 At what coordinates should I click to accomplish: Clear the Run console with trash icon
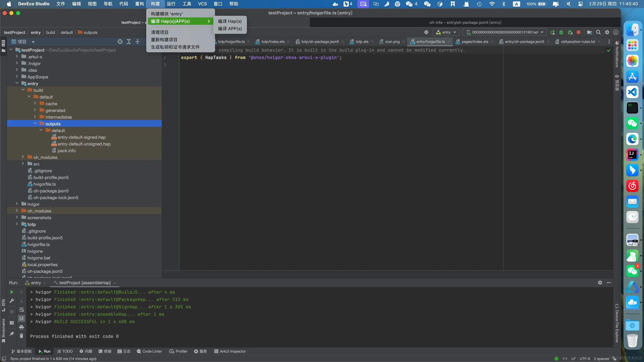[22, 336]
